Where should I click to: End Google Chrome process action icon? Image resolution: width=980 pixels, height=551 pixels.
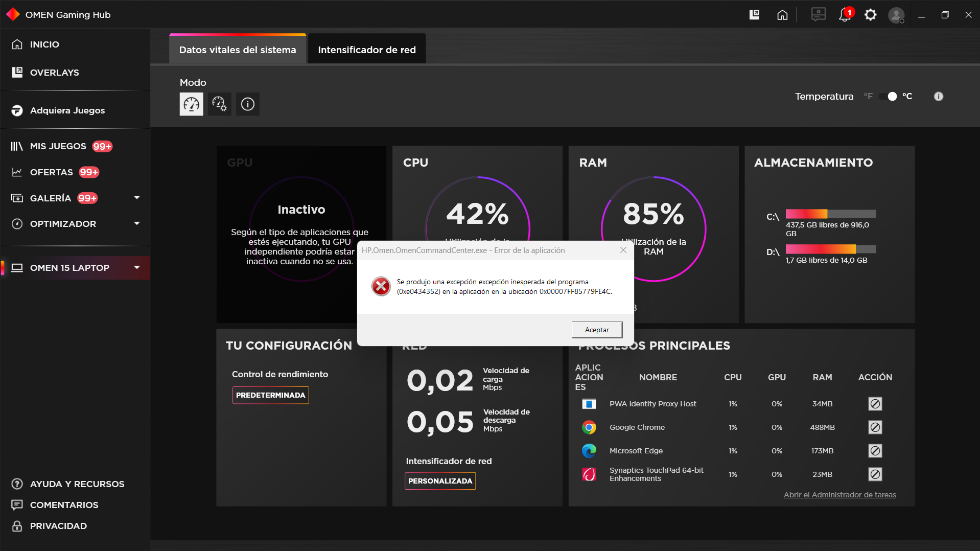tap(875, 427)
